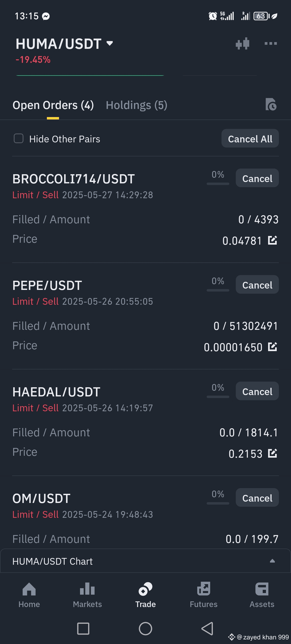Cancel the BROCCOLI714/USDT sell order
The height and width of the screenshot is (644, 291).
(257, 178)
